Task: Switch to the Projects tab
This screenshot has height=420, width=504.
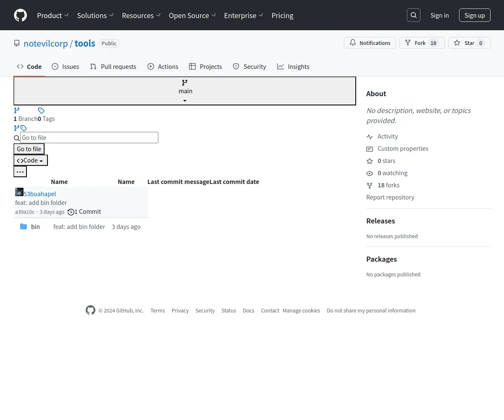Action: pyautogui.click(x=205, y=66)
